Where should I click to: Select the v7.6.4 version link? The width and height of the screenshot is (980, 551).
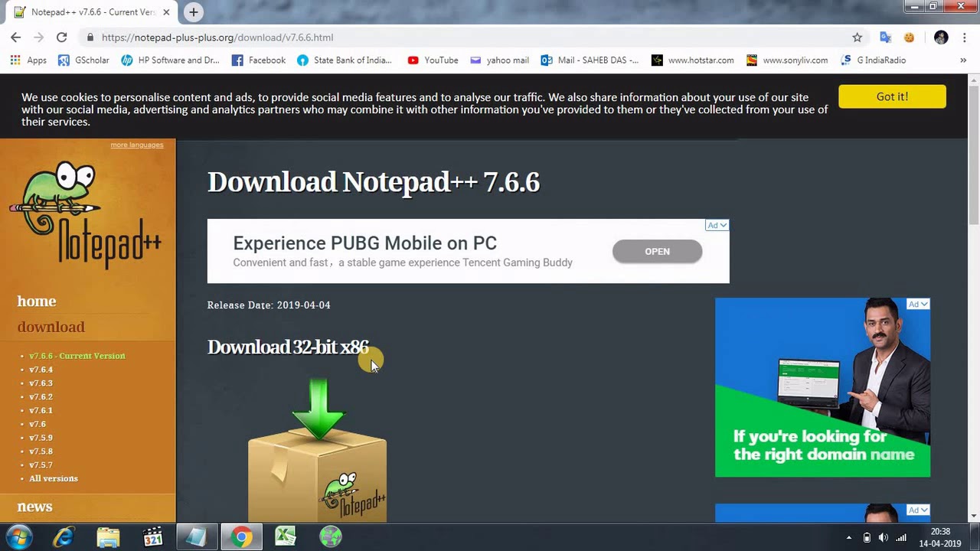pos(41,370)
